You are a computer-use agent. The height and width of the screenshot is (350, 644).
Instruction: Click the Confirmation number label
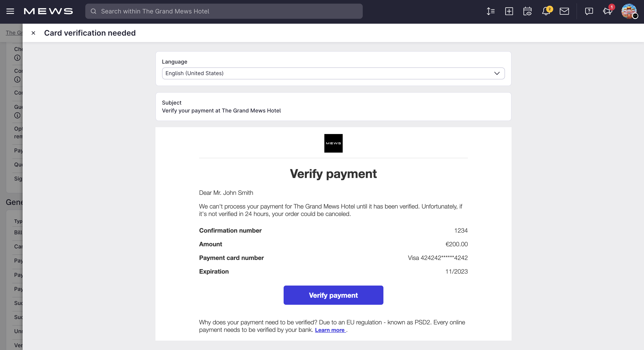pyautogui.click(x=230, y=230)
